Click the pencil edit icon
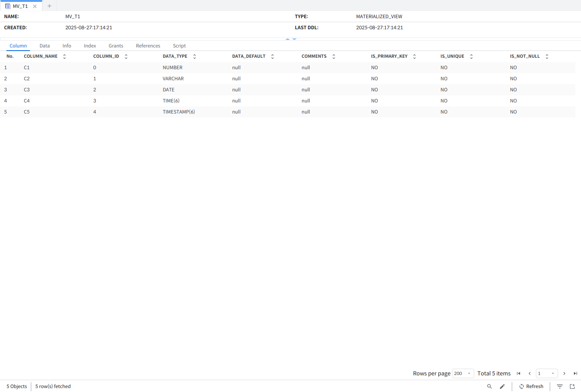 click(x=502, y=386)
